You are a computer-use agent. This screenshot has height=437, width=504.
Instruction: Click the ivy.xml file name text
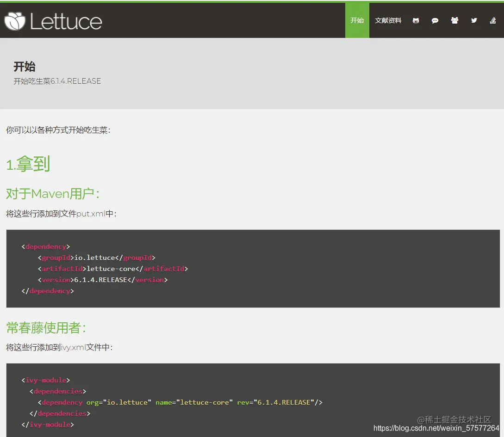pyautogui.click(x=73, y=347)
